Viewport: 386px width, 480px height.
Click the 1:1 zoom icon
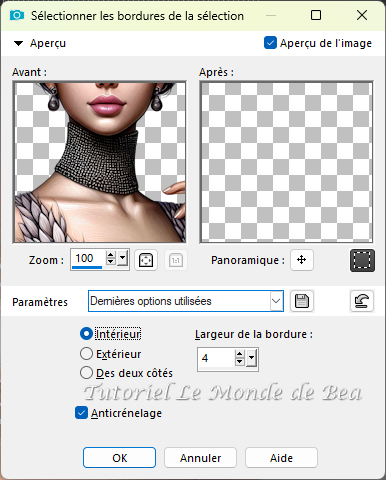(x=176, y=260)
